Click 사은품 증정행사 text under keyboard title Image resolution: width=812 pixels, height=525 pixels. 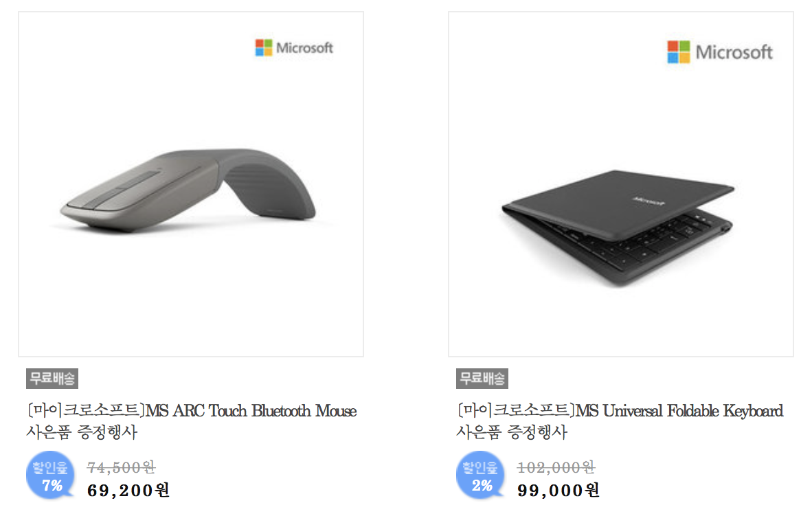click(512, 432)
